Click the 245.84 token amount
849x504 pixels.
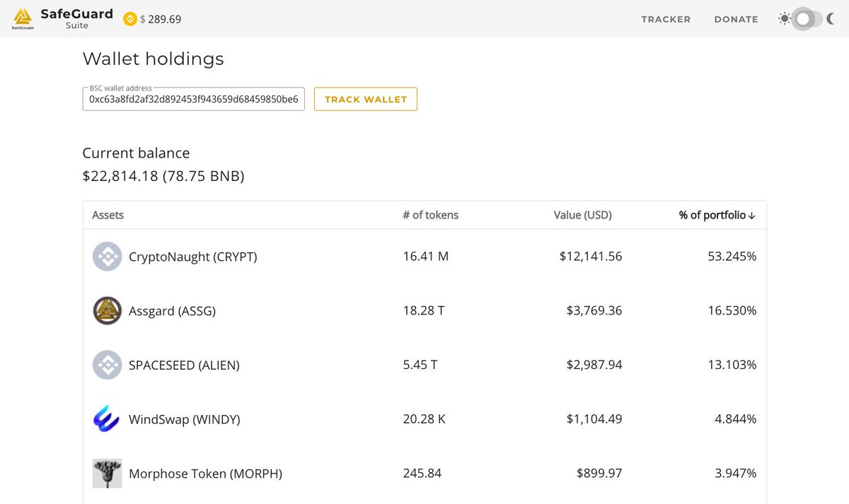click(x=422, y=473)
